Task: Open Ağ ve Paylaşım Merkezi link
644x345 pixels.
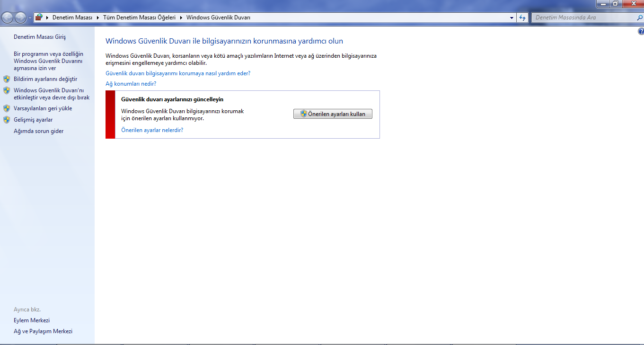Action: tap(43, 331)
